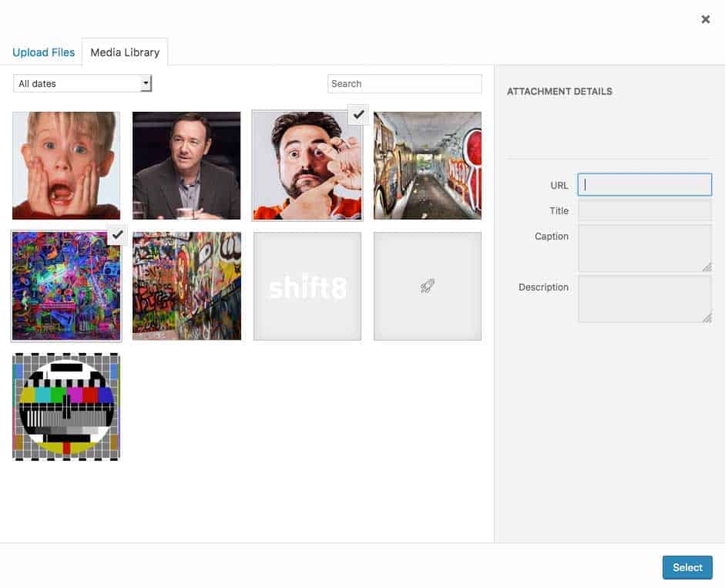Pick the man in gray suit thumbnail
The height and width of the screenshot is (588, 725).
tap(186, 166)
